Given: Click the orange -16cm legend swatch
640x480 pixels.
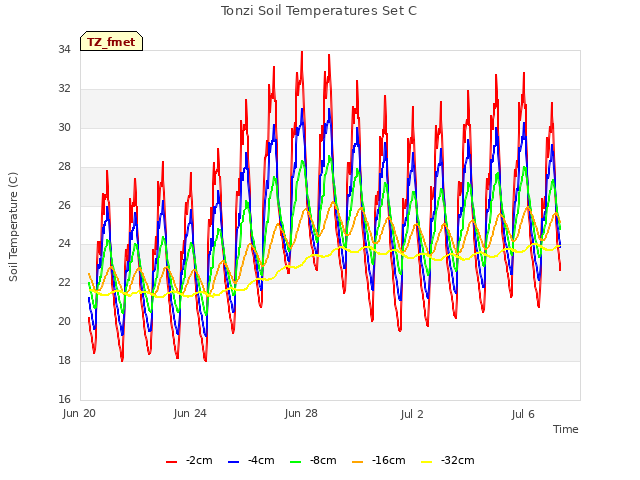Looking at the screenshot, I should (357, 462).
